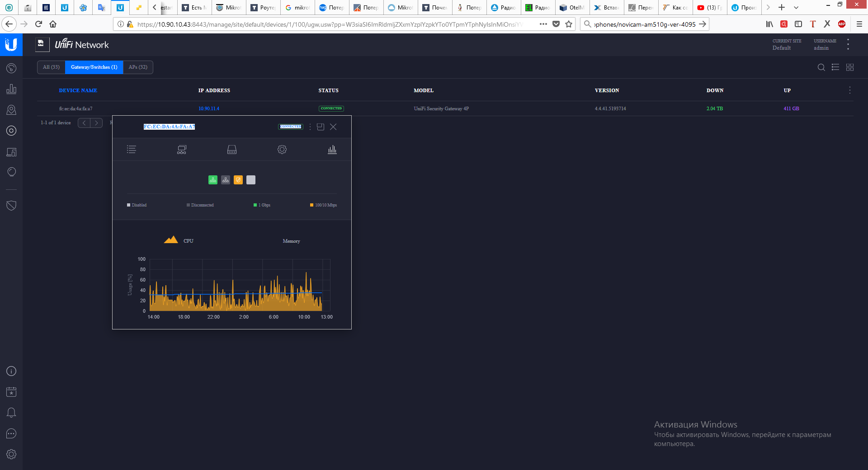Open the Statistics chart tab in device panel
The width and height of the screenshot is (868, 470).
(332, 150)
